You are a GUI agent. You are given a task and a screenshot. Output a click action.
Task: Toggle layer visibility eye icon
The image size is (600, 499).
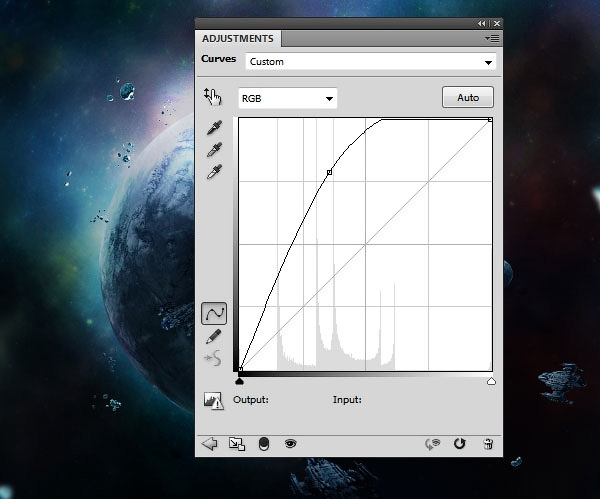[x=291, y=444]
